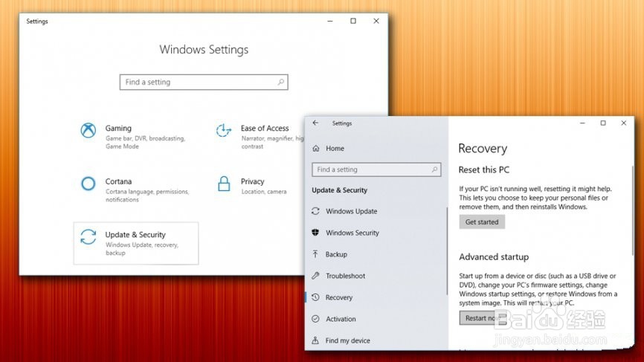The height and width of the screenshot is (362, 644).
Task: Click the Ease of Access icon
Action: tap(223, 131)
